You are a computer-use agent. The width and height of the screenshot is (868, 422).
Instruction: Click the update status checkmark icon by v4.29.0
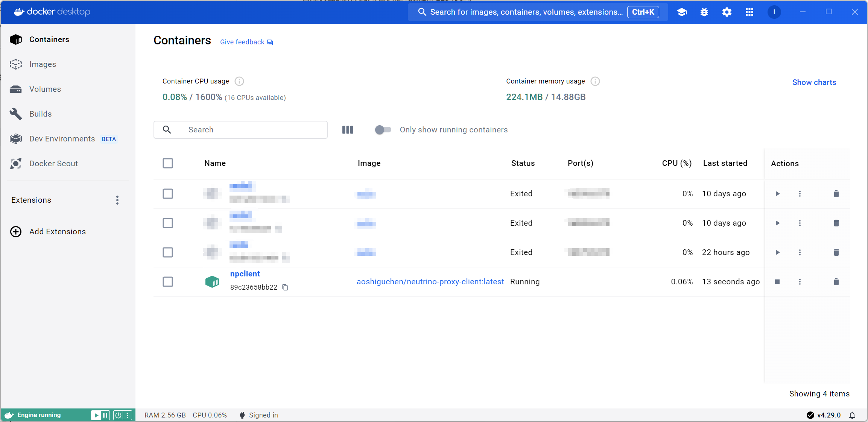[x=810, y=415]
